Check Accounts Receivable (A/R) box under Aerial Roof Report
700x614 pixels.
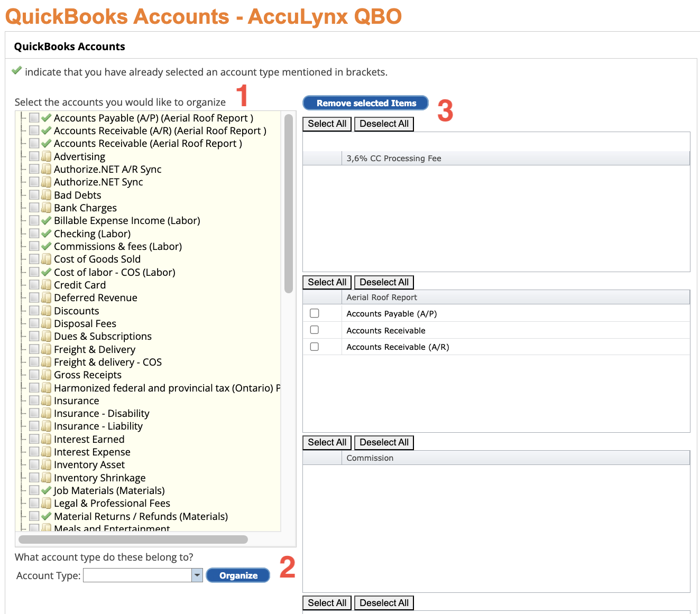pos(315,347)
